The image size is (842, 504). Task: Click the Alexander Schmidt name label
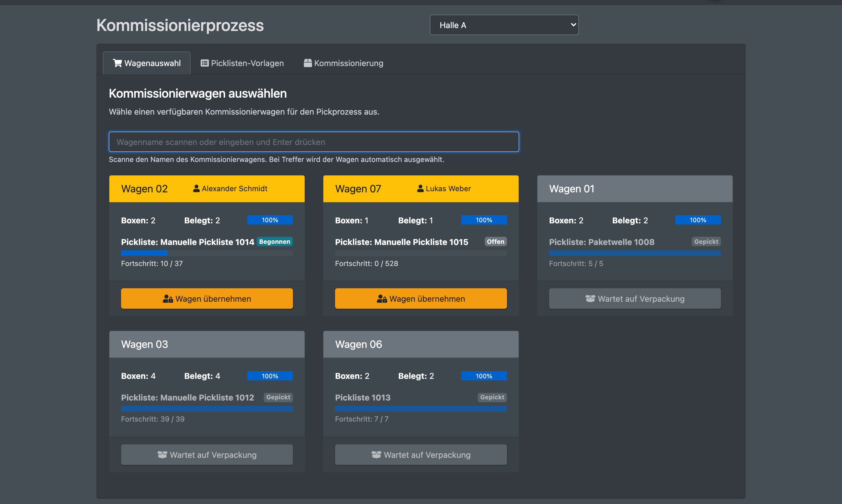(234, 189)
